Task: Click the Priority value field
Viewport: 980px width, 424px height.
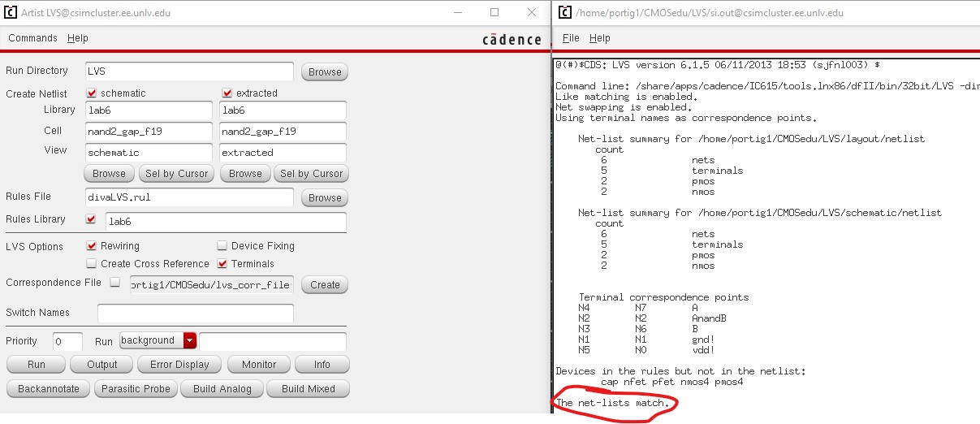Action: click(x=67, y=341)
